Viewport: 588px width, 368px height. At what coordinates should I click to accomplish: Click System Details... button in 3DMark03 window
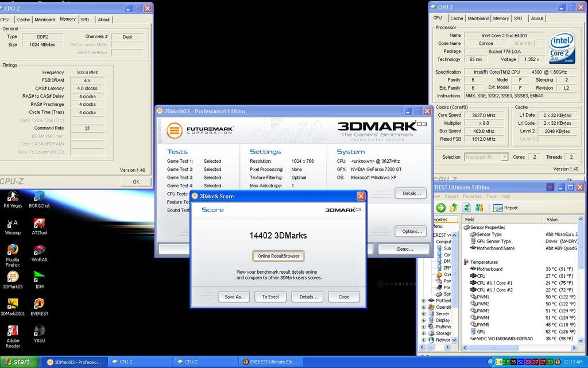[x=411, y=193]
